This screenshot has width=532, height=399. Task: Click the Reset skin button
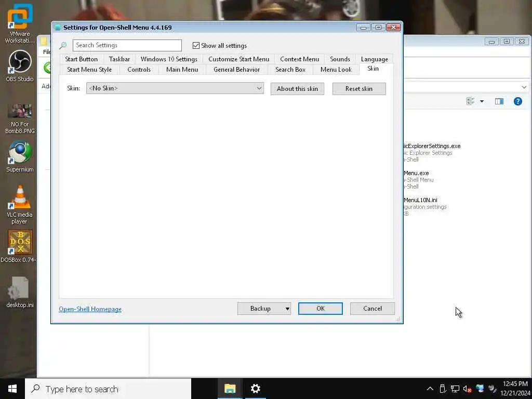click(359, 89)
